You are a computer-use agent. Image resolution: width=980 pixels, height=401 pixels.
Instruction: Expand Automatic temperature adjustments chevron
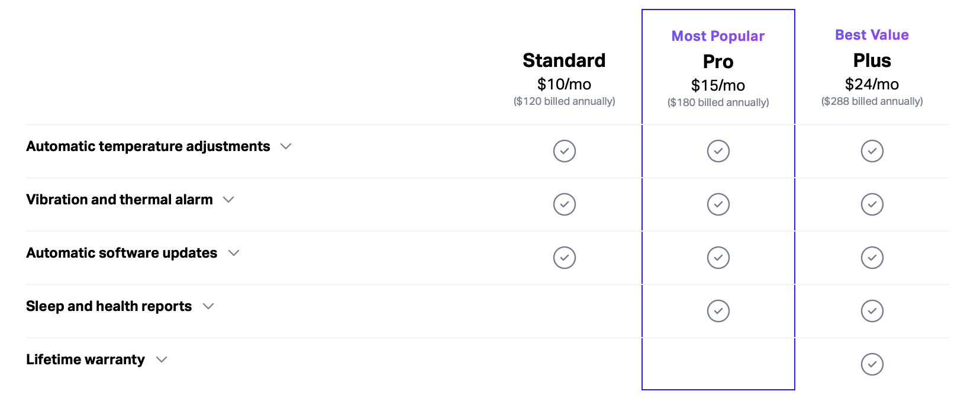coord(286,146)
